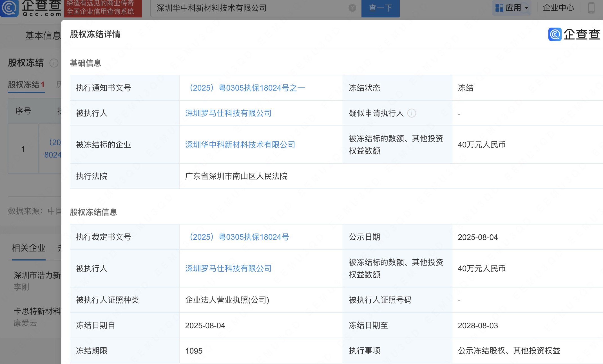Click the 基础信息 section heading
The image size is (603, 364).
point(85,63)
